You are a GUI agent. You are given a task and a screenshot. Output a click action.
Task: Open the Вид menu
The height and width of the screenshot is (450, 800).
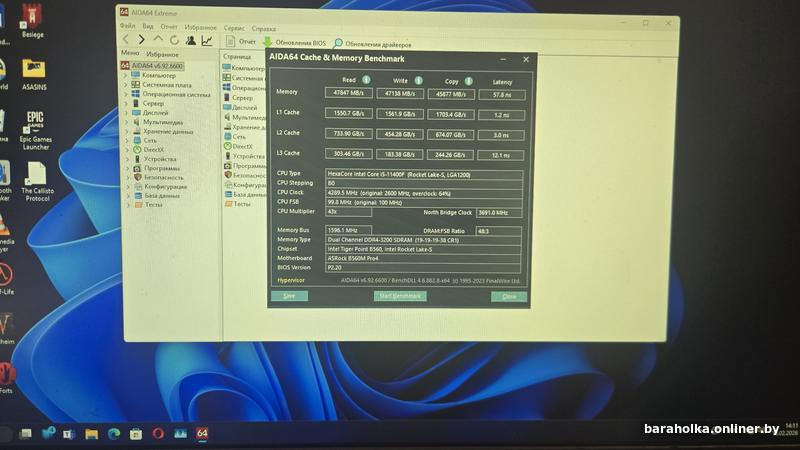click(x=148, y=26)
